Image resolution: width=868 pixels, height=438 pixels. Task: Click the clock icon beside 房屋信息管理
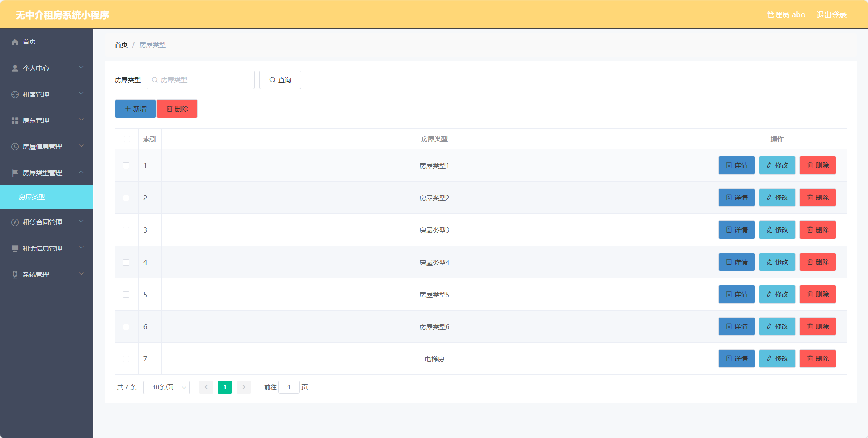pyautogui.click(x=15, y=147)
